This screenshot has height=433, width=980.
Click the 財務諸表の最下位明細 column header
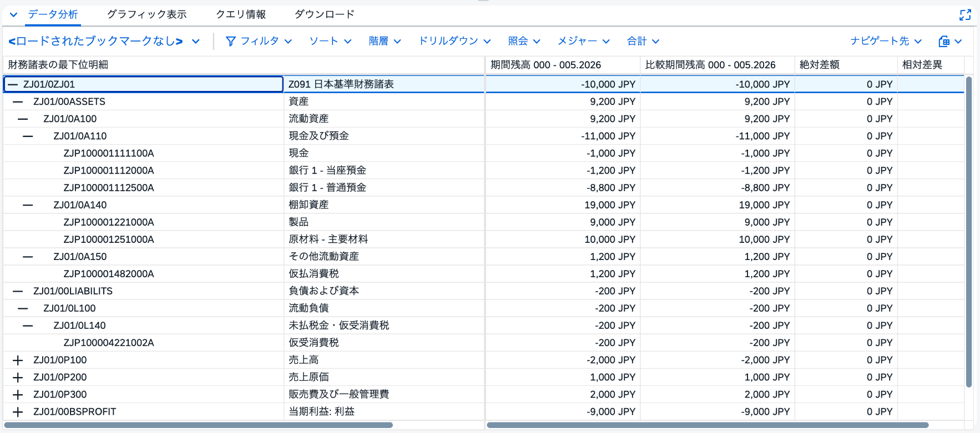click(x=244, y=65)
